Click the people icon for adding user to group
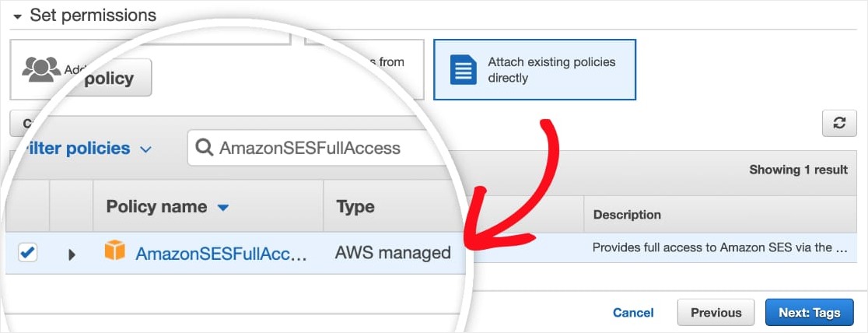The image size is (868, 333). 41,68
